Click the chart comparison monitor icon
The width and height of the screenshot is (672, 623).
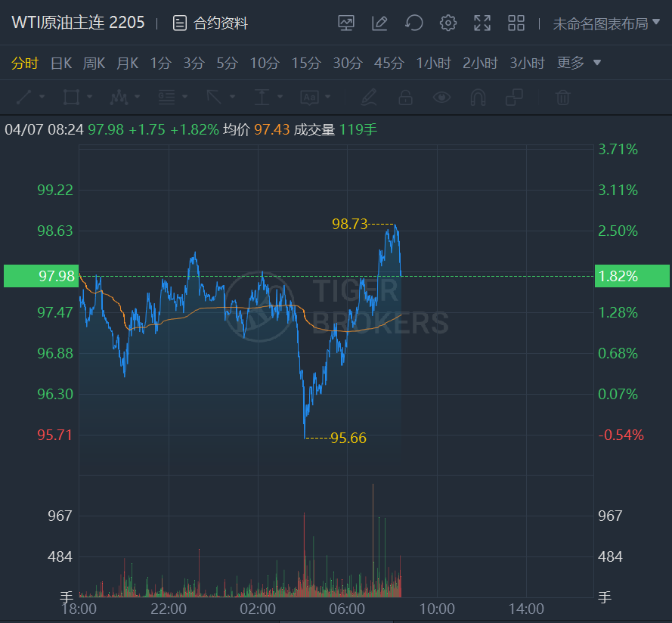pyautogui.click(x=346, y=23)
